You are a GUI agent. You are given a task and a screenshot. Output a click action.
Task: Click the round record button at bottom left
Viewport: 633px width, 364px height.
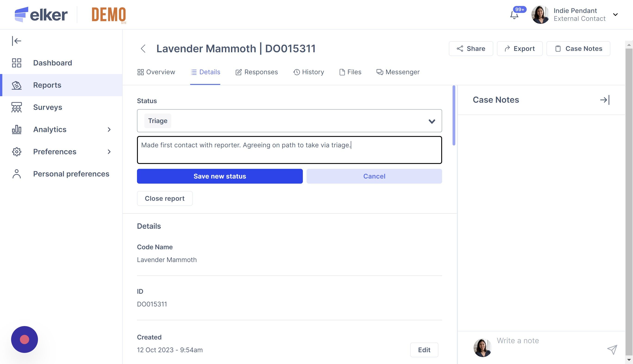click(25, 339)
